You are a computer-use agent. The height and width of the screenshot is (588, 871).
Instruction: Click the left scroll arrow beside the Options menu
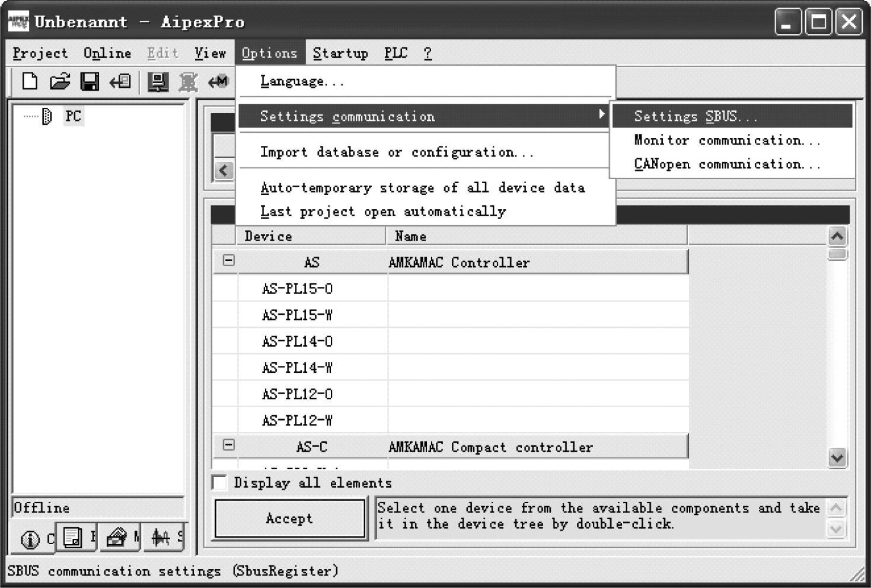224,171
